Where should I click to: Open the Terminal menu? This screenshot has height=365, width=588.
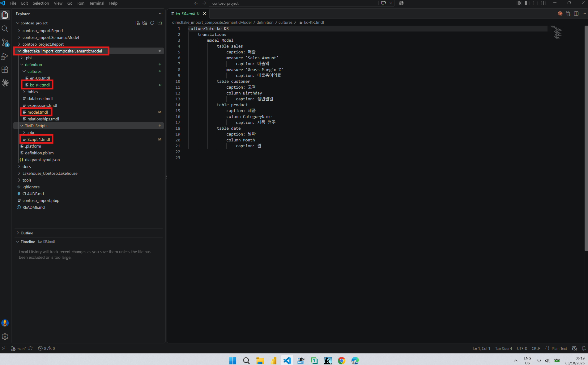point(96,3)
